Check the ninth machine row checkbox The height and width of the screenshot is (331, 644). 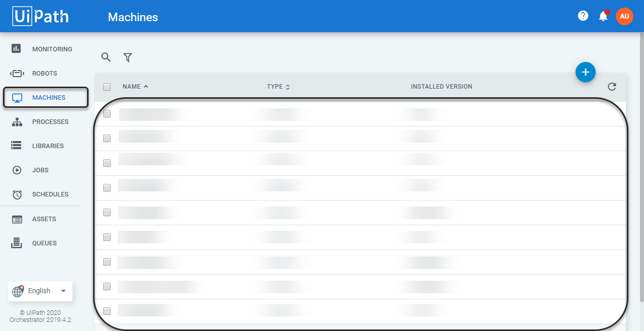(x=107, y=311)
